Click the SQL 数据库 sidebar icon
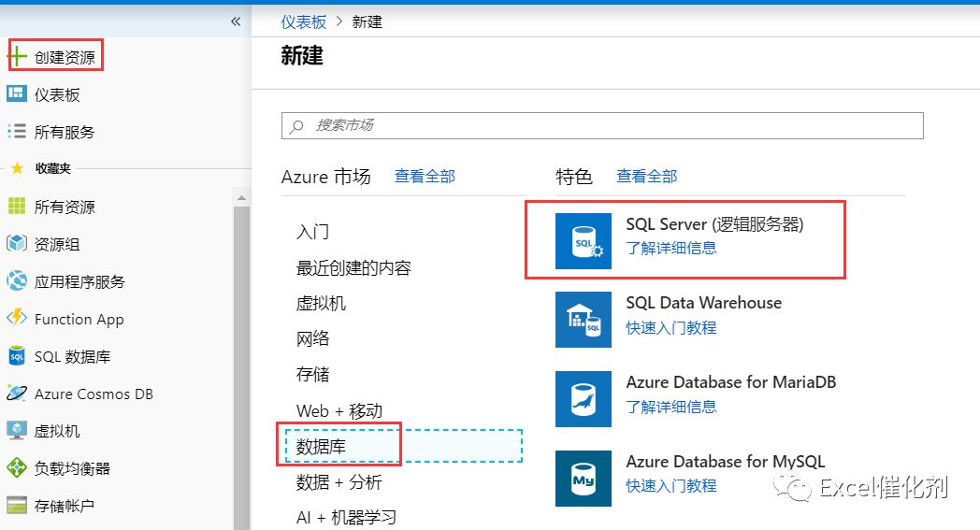 click(x=16, y=355)
